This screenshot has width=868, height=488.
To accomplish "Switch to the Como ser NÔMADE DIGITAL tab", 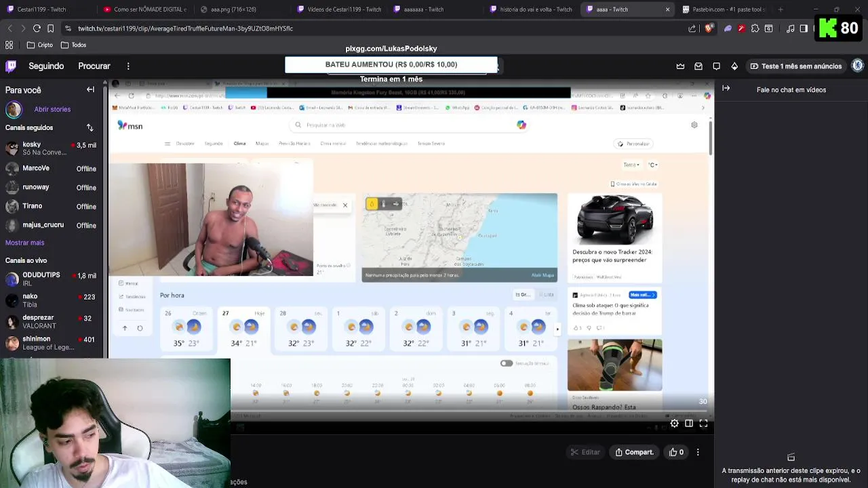I will click(145, 9).
